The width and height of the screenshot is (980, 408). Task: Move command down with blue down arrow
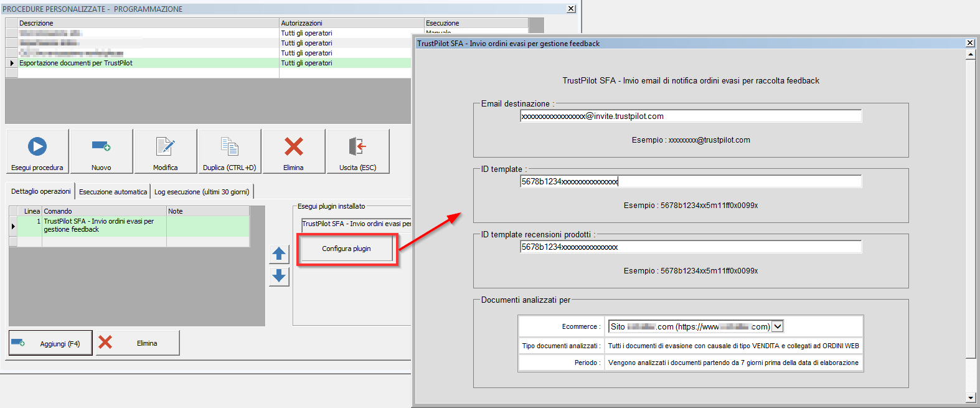pyautogui.click(x=279, y=275)
